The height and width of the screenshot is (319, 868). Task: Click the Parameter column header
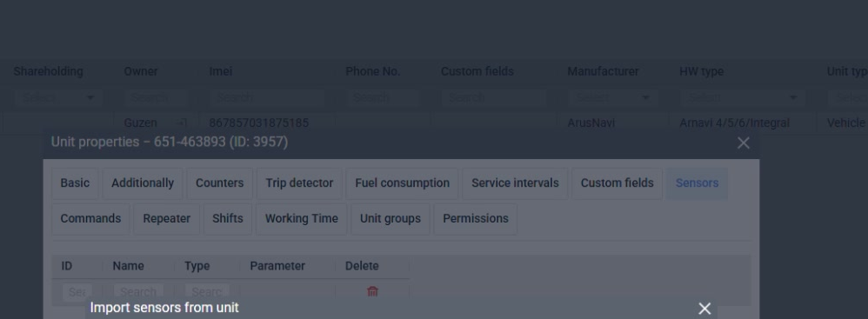pyautogui.click(x=277, y=266)
